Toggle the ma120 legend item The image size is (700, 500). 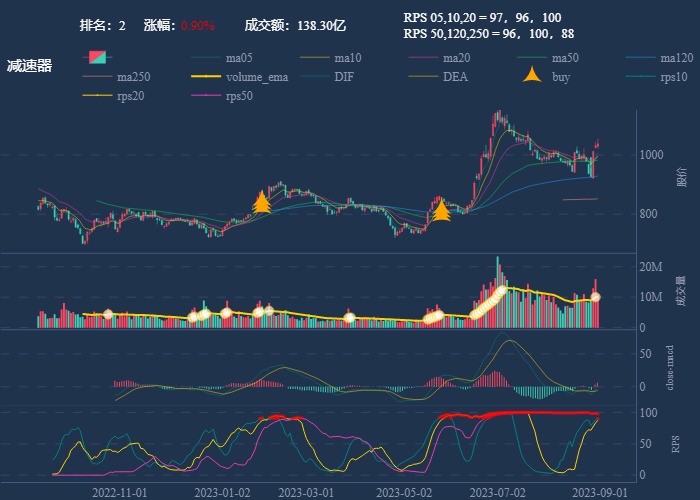tap(642, 58)
